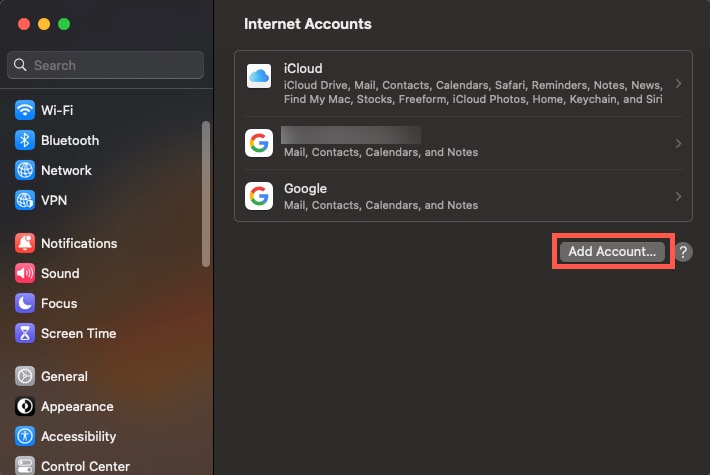Open the Notifications bell icon
Viewport: 710px width, 475px height.
(x=24, y=243)
